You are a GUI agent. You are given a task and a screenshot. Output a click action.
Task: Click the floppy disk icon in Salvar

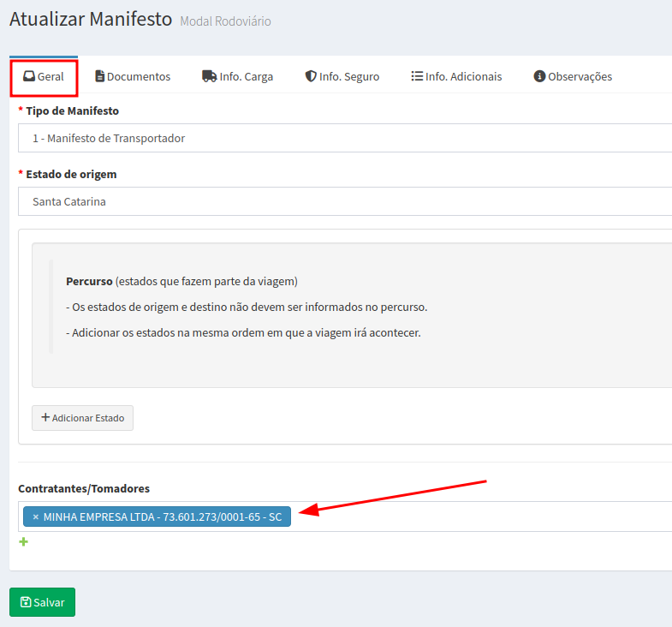[x=26, y=602]
